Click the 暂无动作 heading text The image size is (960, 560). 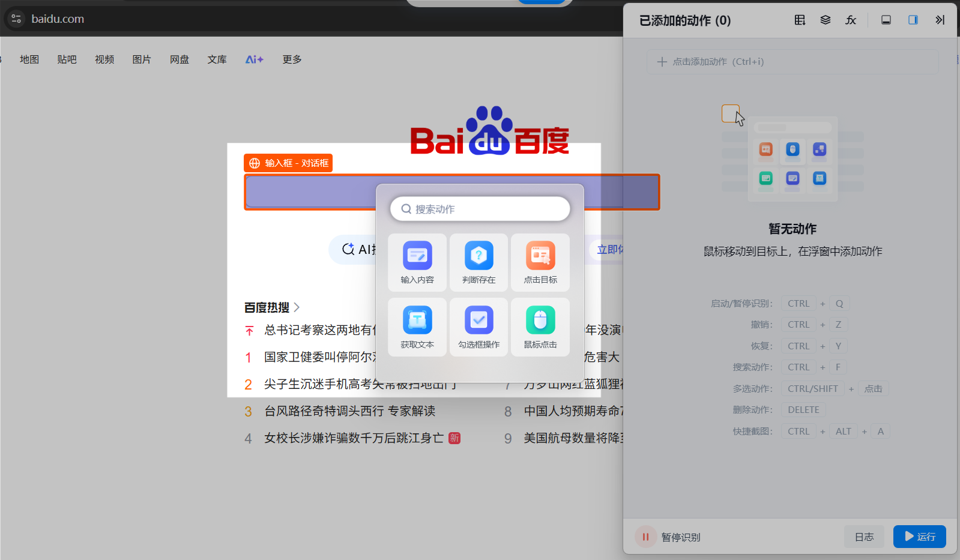click(x=792, y=229)
